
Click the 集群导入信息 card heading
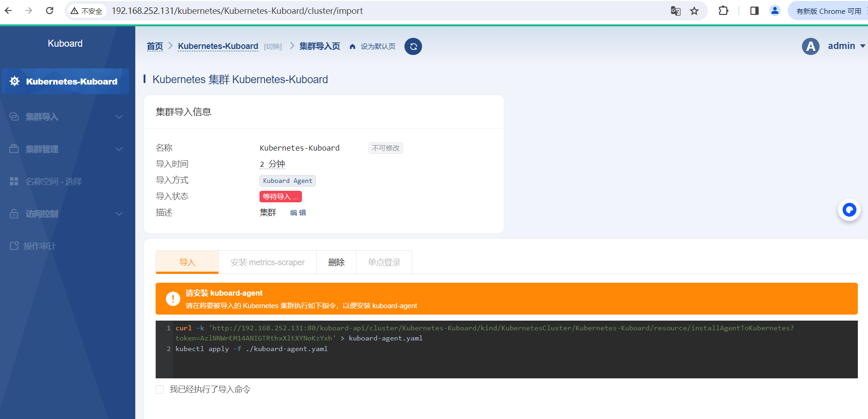(184, 112)
